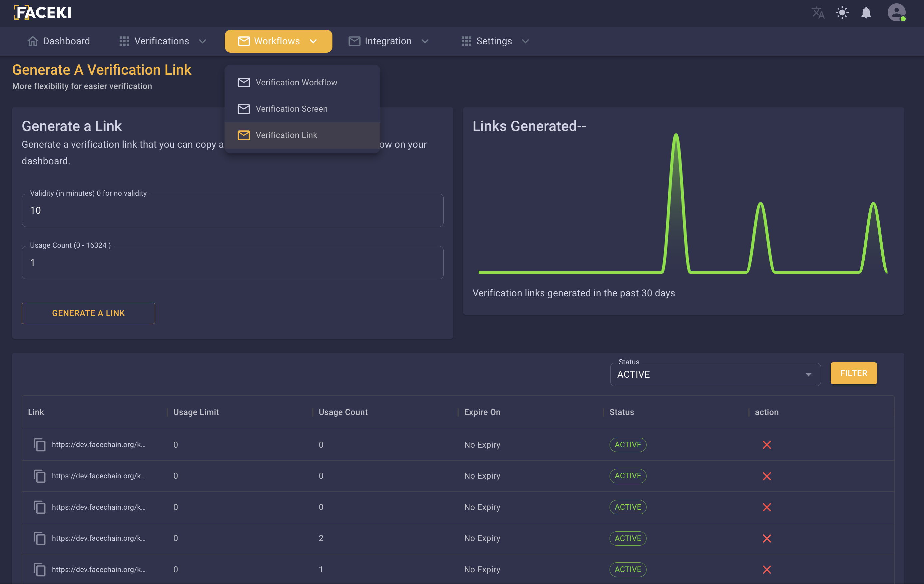The image size is (924, 584).
Task: Select Verification Workflow menu item
Action: tap(296, 82)
